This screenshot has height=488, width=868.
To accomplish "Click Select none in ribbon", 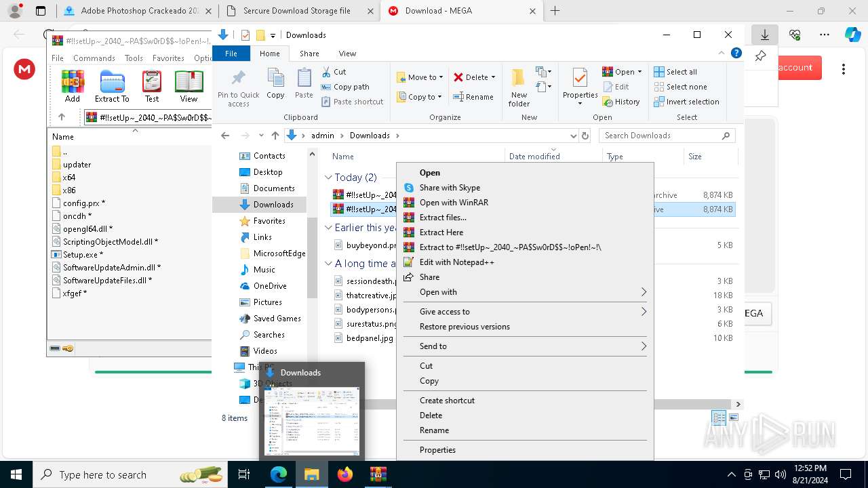I will coord(680,87).
